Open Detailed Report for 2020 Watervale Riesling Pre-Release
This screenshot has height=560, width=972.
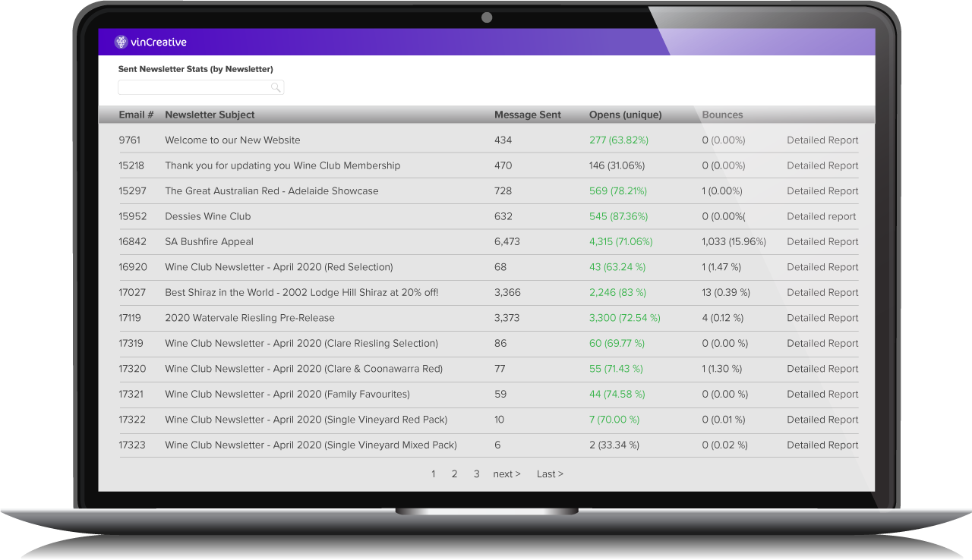pos(822,318)
